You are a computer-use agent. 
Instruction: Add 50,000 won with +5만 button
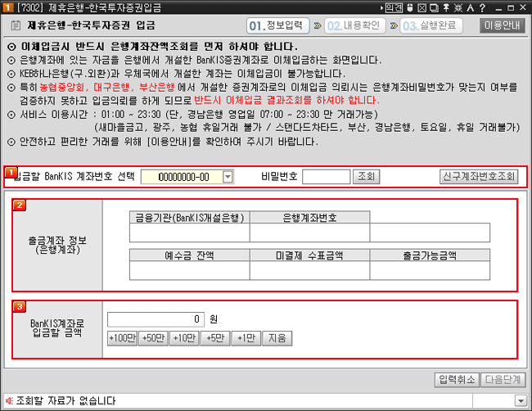[x=215, y=338]
